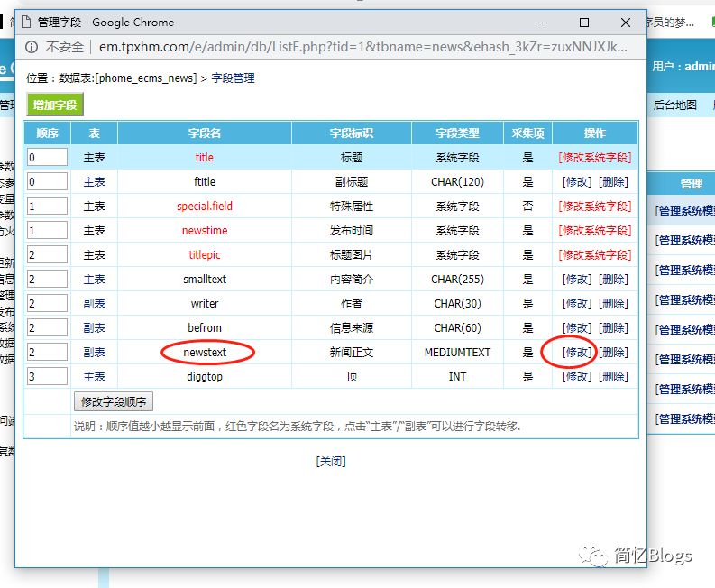Click the page icon in the Chrome title bar
This screenshot has width=715, height=588.
pyautogui.click(x=26, y=23)
